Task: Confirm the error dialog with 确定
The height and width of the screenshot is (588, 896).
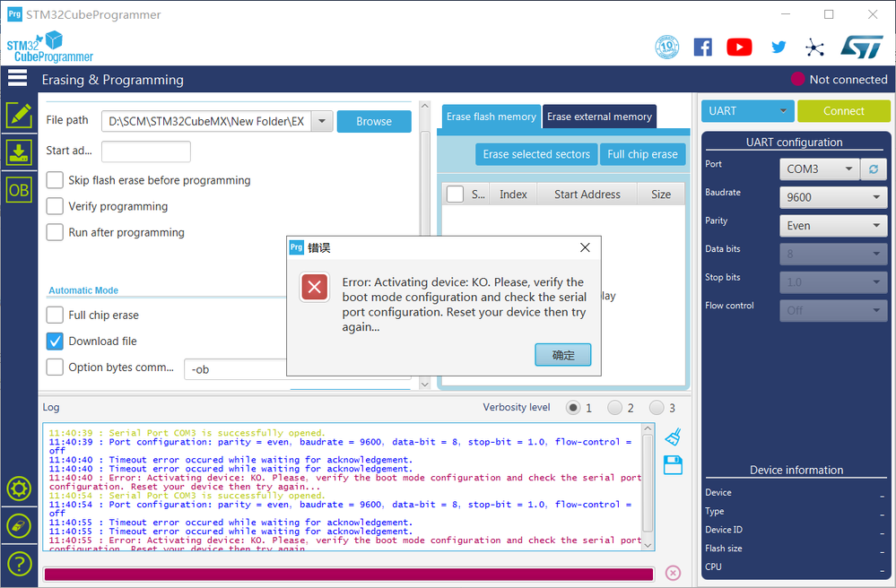Action: tap(563, 355)
